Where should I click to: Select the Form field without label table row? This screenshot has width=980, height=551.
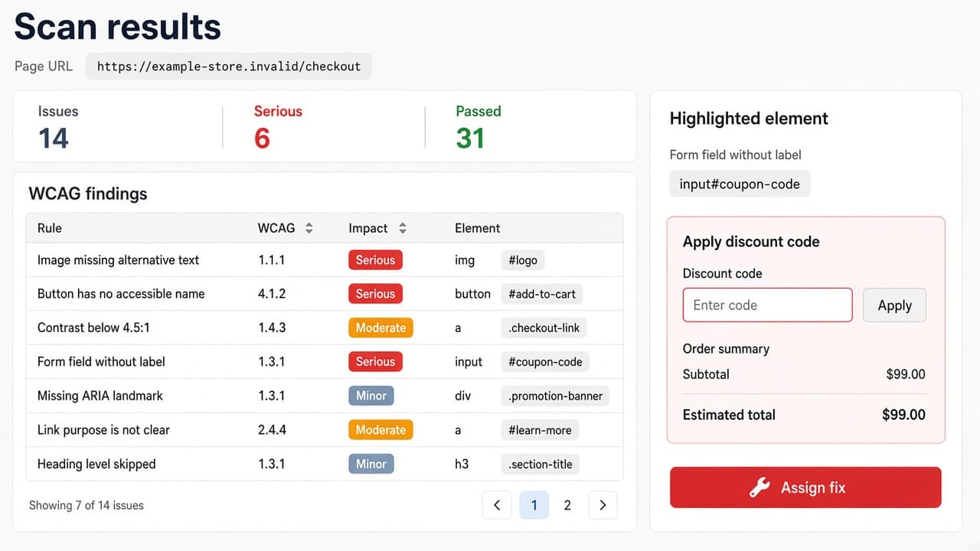click(x=325, y=362)
